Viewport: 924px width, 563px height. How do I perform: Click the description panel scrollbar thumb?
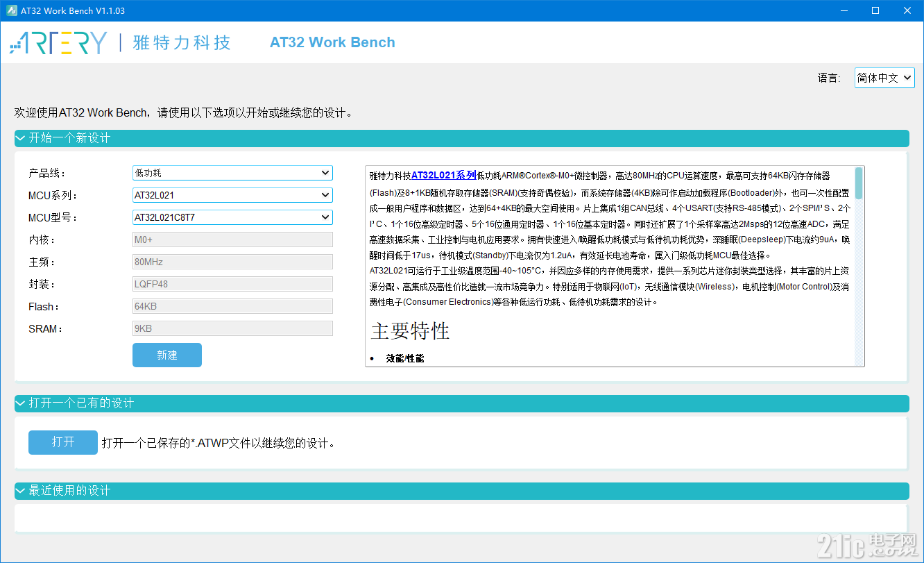pyautogui.click(x=859, y=183)
